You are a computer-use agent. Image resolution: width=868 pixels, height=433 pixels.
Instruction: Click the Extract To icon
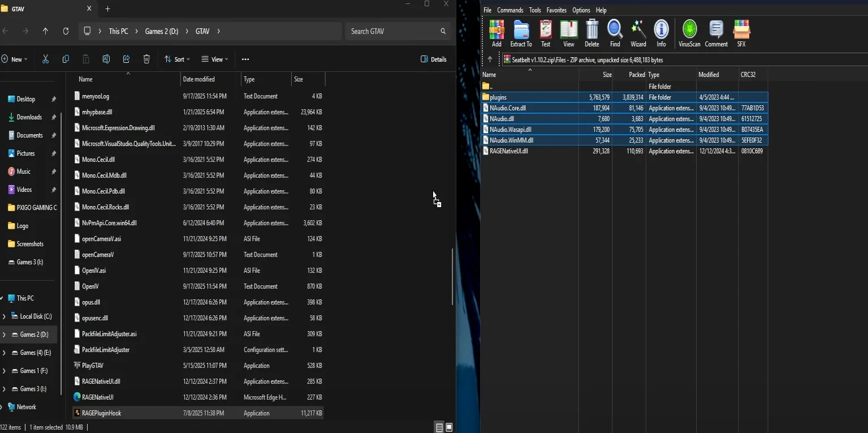pos(521,33)
